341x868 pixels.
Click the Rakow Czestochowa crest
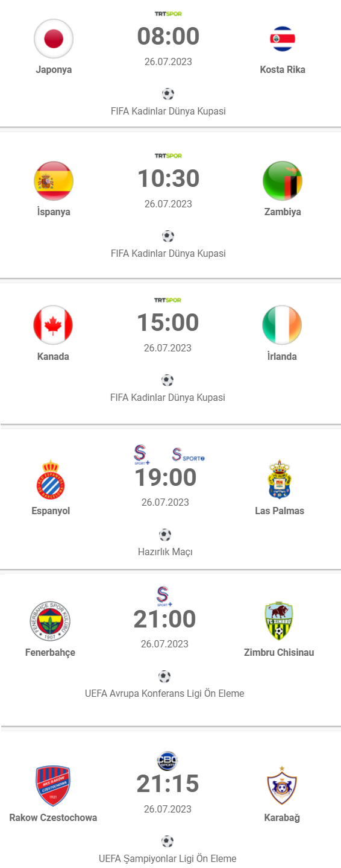[x=53, y=786]
